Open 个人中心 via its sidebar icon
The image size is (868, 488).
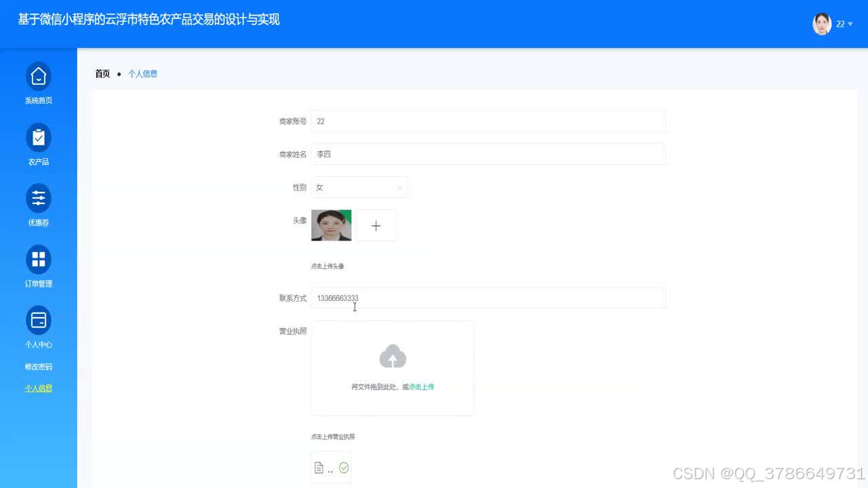click(39, 320)
